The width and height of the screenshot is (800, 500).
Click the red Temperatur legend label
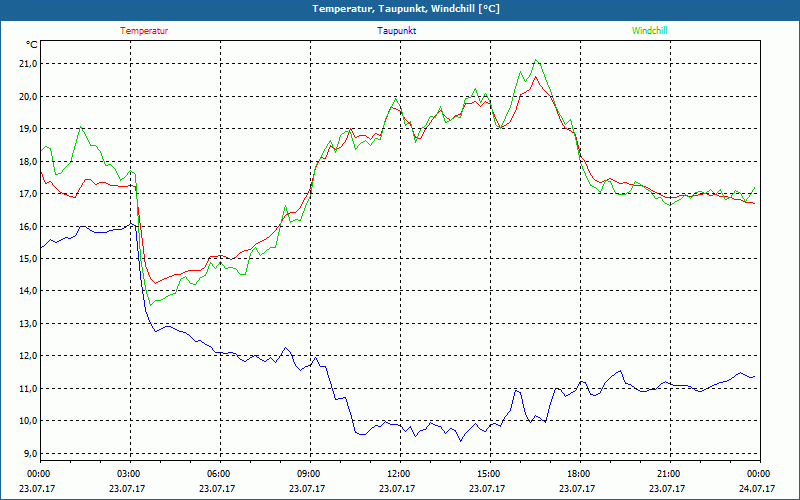(144, 31)
